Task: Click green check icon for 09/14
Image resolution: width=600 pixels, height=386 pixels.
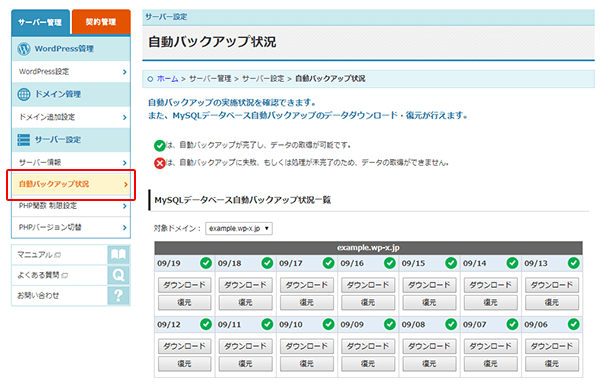Action: [512, 263]
